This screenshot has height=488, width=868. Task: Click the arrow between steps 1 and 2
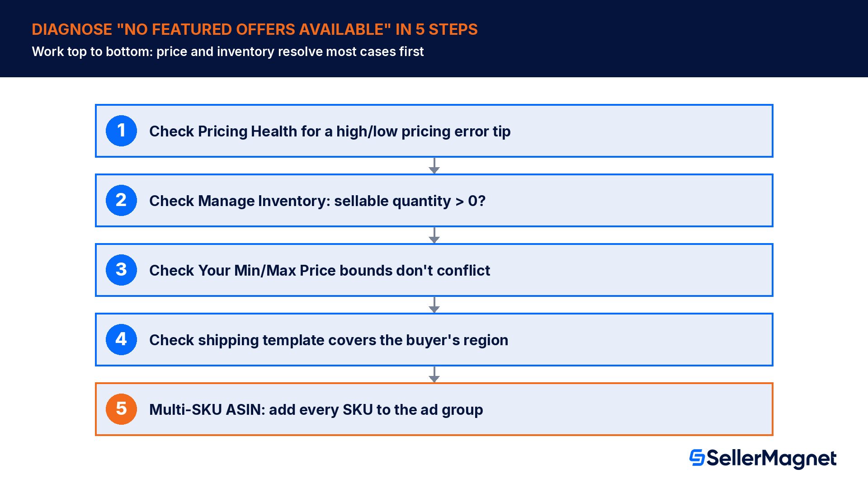(434, 165)
